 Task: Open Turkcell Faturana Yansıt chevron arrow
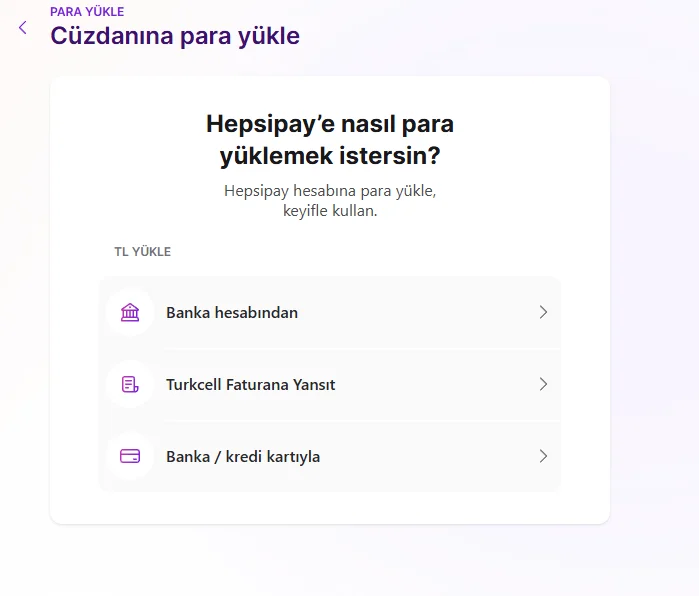click(543, 385)
